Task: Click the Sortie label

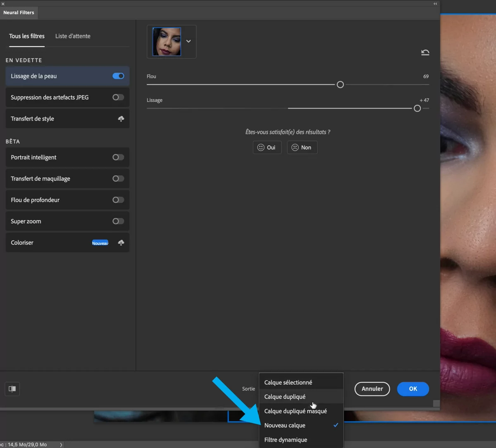Action: pyautogui.click(x=248, y=389)
